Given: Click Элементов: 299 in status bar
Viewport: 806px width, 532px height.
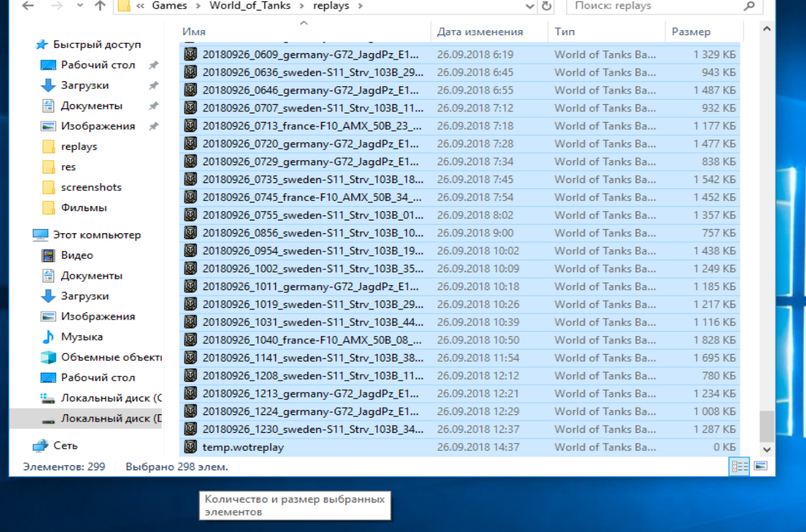Looking at the screenshot, I should click(64, 467).
